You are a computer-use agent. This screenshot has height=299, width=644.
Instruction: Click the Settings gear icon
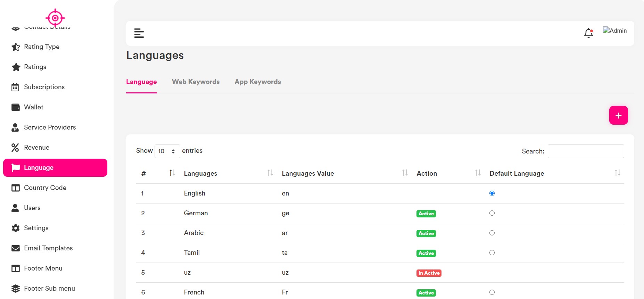(x=16, y=228)
